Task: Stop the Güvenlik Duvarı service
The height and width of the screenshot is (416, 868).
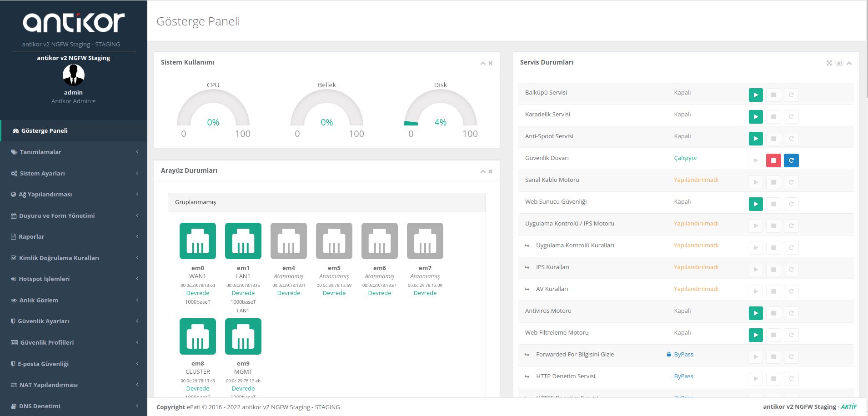Action: 773,160
